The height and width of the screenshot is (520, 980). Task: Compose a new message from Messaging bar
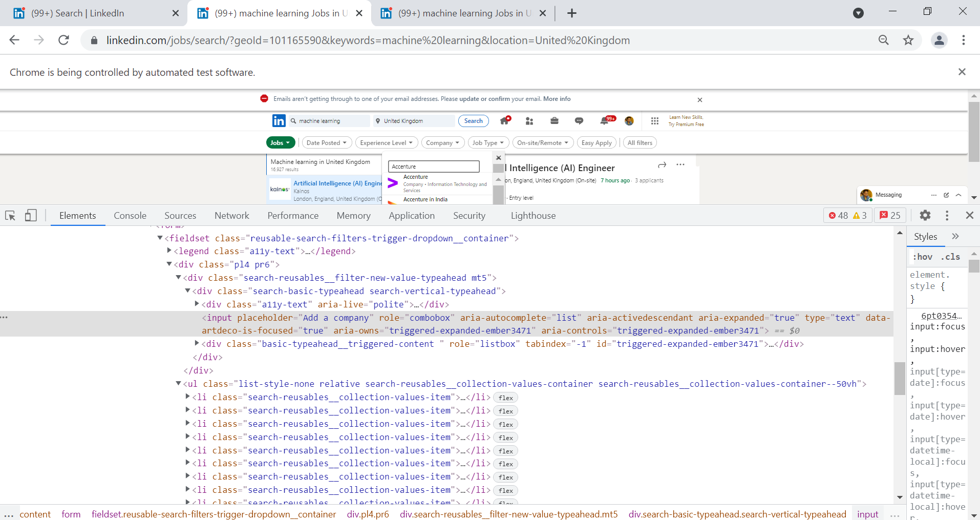pyautogui.click(x=946, y=195)
